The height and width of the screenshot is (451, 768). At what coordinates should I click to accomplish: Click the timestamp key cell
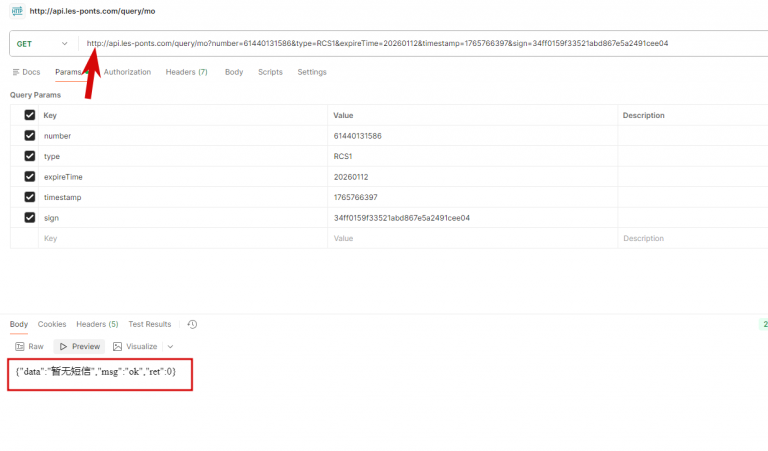(x=183, y=197)
